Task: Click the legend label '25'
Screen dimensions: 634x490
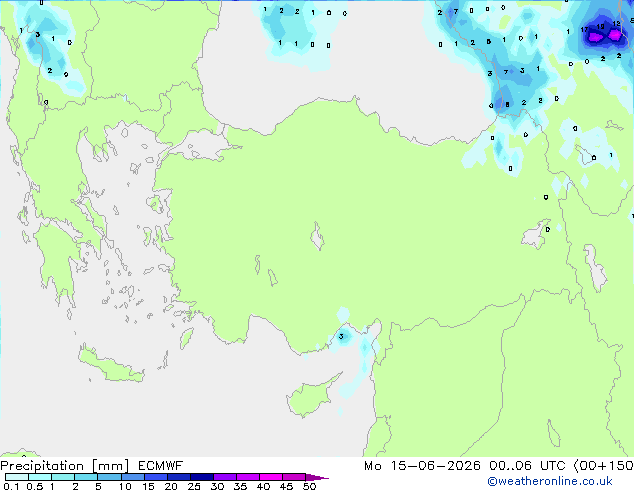Action: tap(194, 486)
